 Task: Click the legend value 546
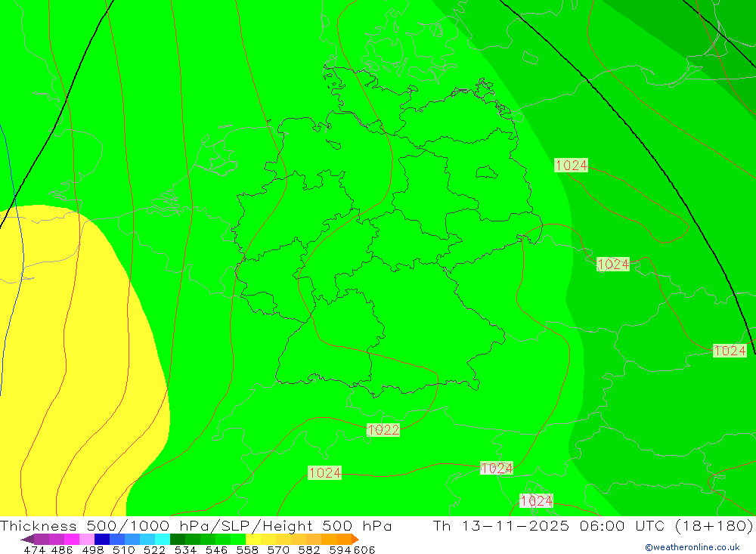tap(216, 549)
